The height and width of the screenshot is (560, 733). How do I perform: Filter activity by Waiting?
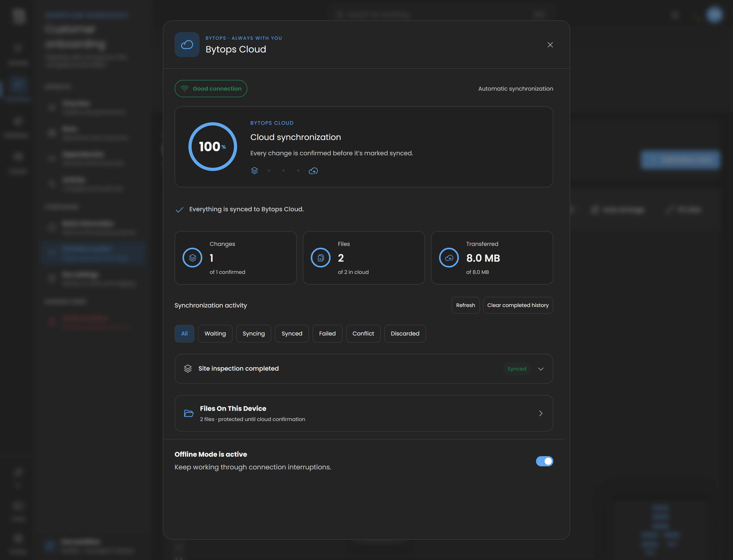(x=215, y=333)
